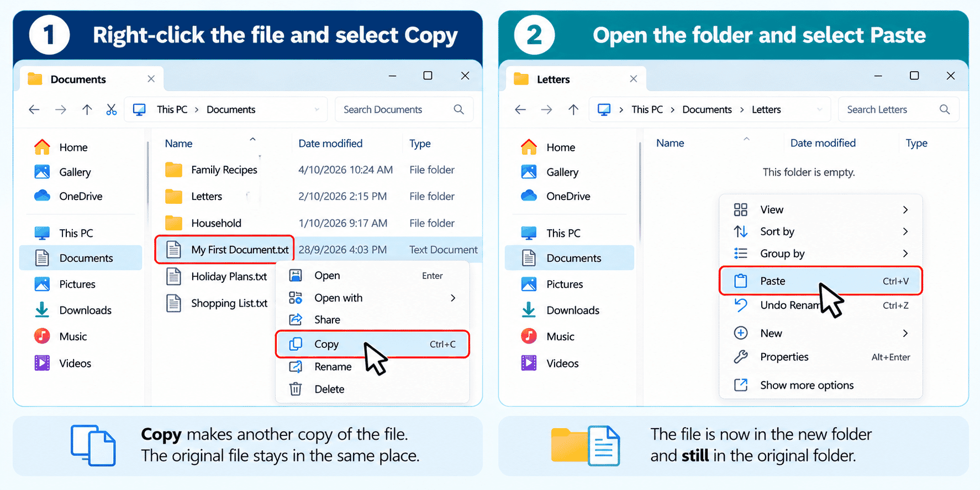
Task: Click Documents breadcrumb in Letters window
Action: click(707, 109)
